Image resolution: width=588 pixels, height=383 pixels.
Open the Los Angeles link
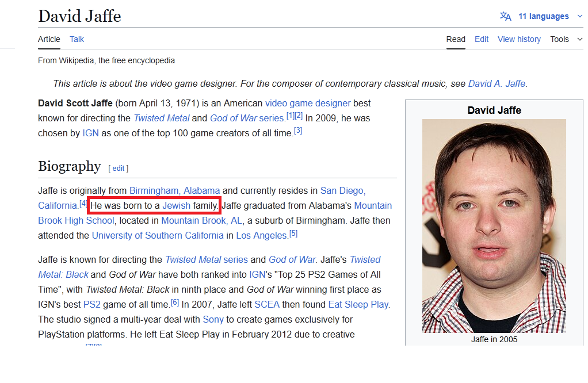click(x=261, y=235)
